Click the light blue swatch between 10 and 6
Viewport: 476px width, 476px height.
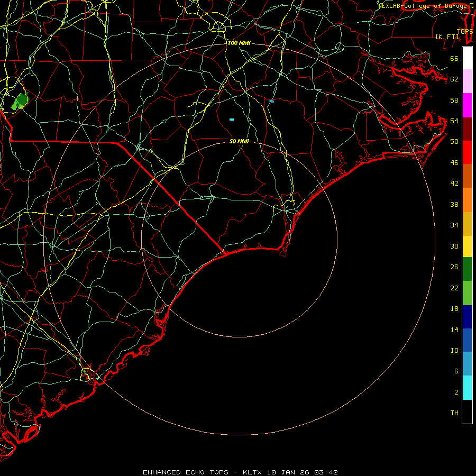click(467, 364)
